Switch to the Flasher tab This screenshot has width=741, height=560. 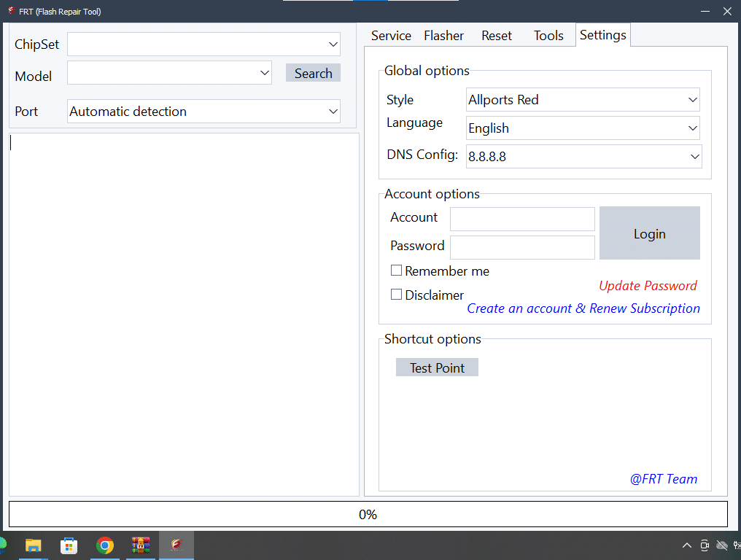coord(443,36)
